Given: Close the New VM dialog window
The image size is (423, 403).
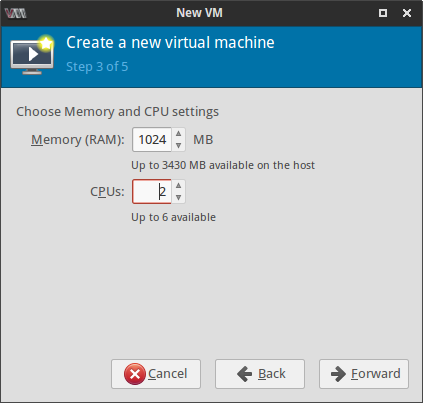Looking at the screenshot, I should click(x=407, y=13).
